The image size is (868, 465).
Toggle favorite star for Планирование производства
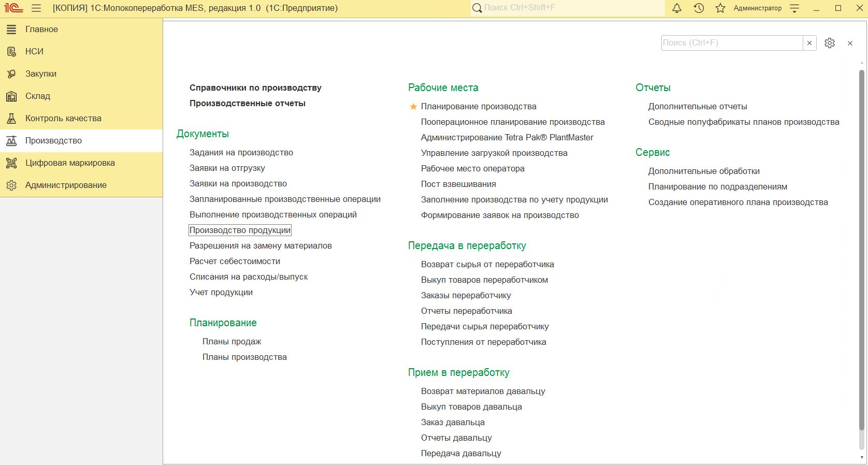413,107
